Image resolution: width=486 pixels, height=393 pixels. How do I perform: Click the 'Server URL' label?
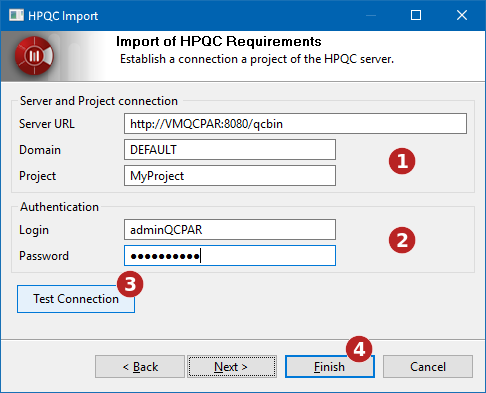tap(47, 124)
